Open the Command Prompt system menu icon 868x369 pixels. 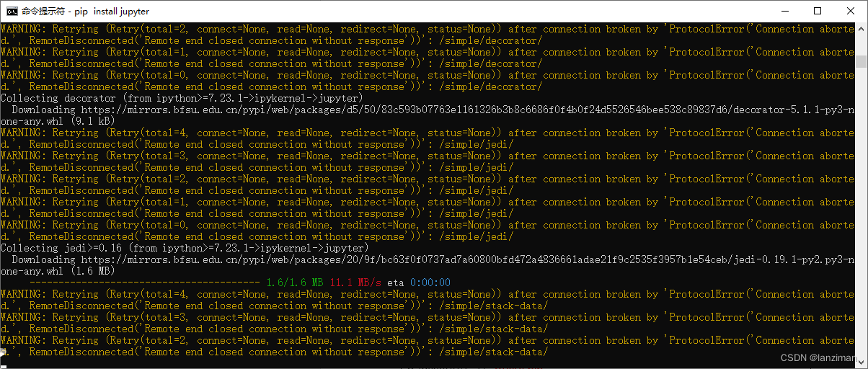12,11
